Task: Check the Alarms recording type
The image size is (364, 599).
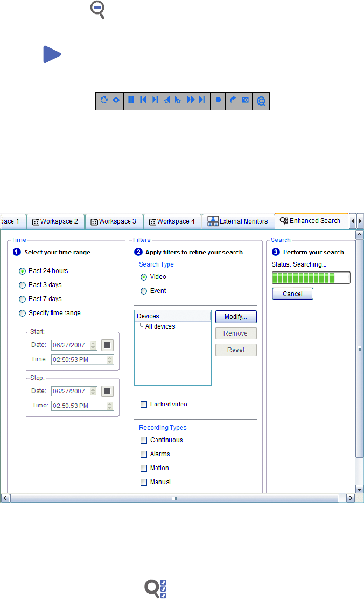Action: tap(144, 455)
